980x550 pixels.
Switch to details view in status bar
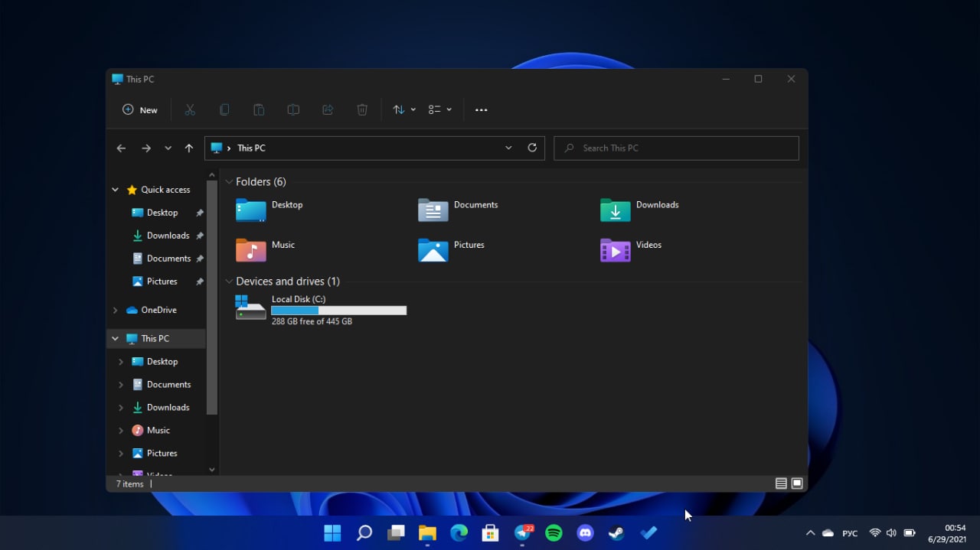pyautogui.click(x=781, y=483)
